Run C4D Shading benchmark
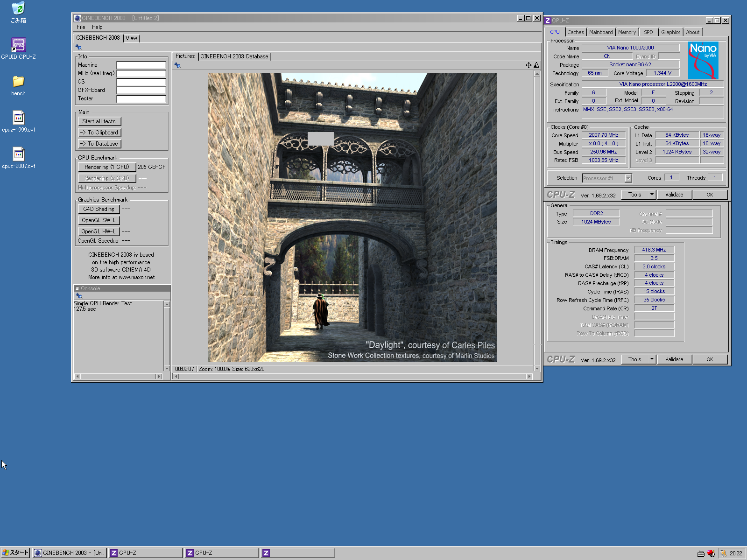747x560 pixels. tap(99, 209)
